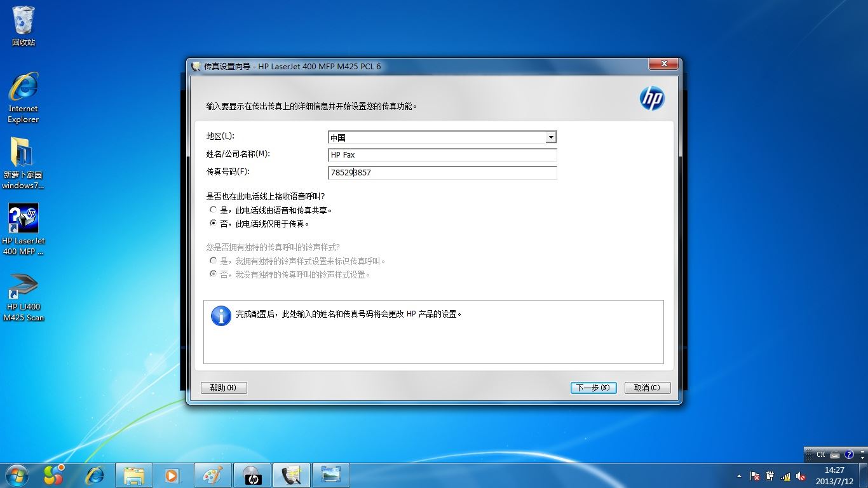Screen dimensions: 868x488
Task: Select the fax-only phone line option
Action: click(x=259, y=224)
